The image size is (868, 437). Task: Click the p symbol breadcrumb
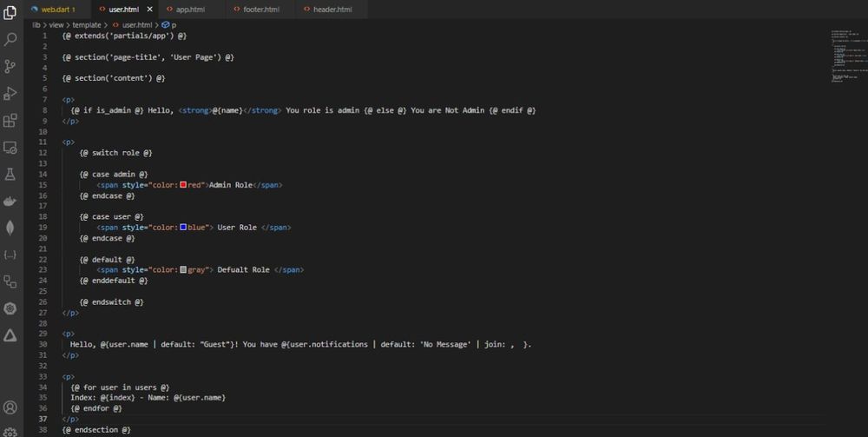tap(174, 25)
